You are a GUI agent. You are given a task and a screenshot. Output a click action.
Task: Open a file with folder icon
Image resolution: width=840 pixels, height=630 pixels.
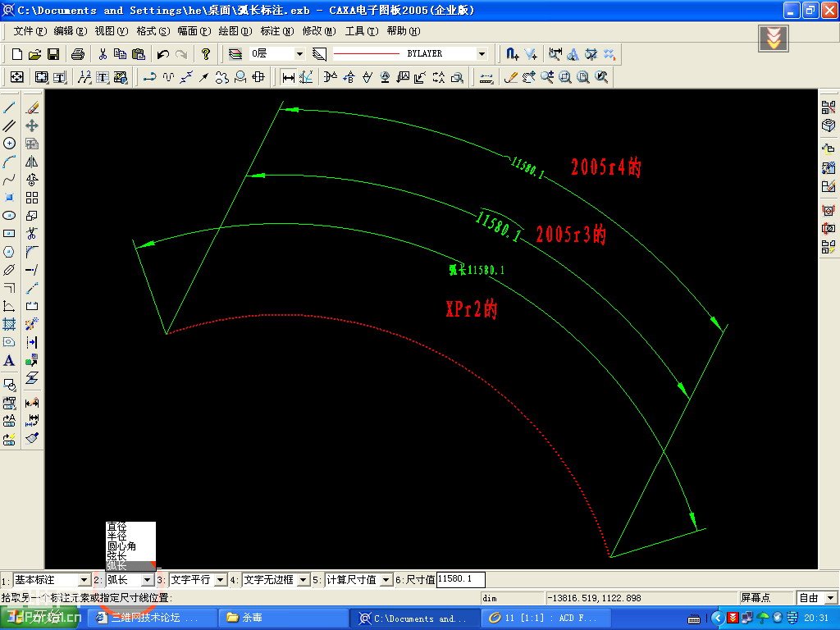pyautogui.click(x=34, y=53)
